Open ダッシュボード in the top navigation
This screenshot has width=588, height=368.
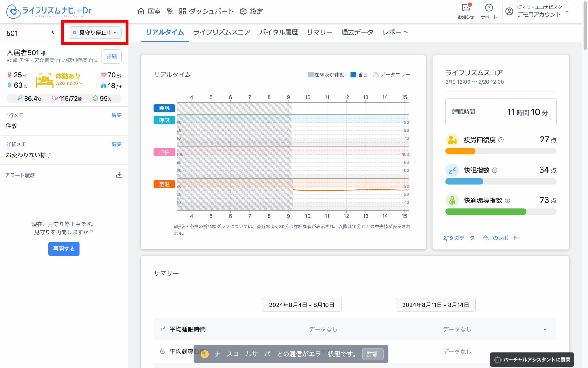[x=206, y=11]
